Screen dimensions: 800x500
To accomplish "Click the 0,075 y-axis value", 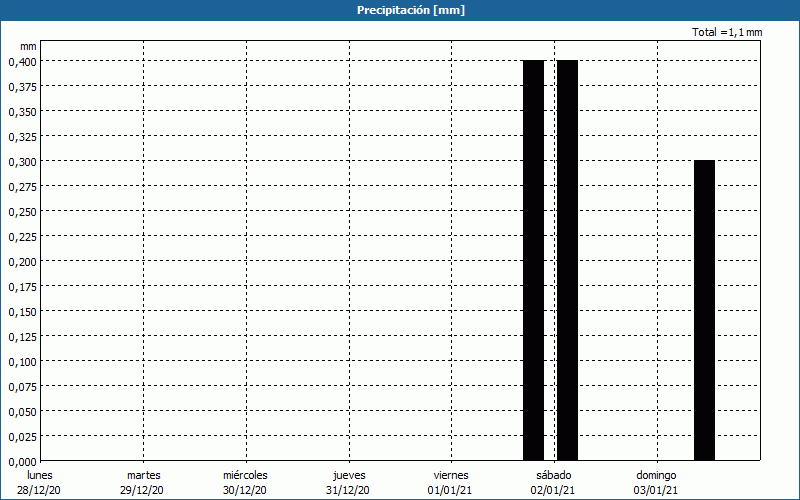I will pyautogui.click(x=22, y=387).
